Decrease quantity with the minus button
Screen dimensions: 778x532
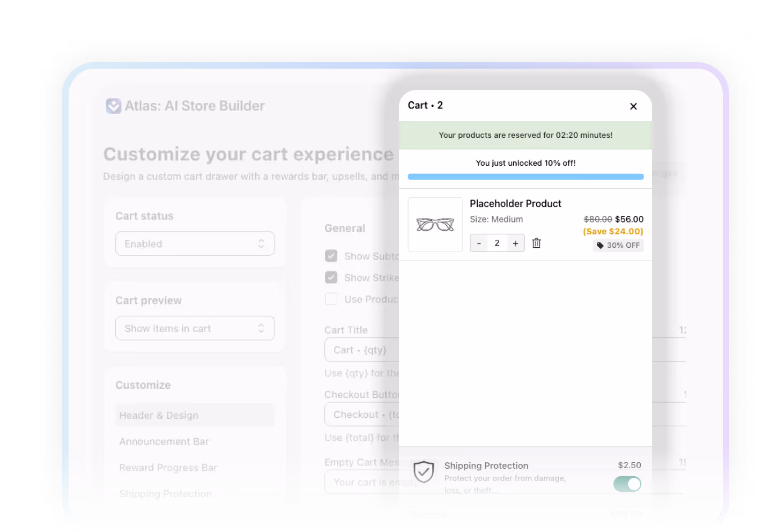(x=479, y=243)
